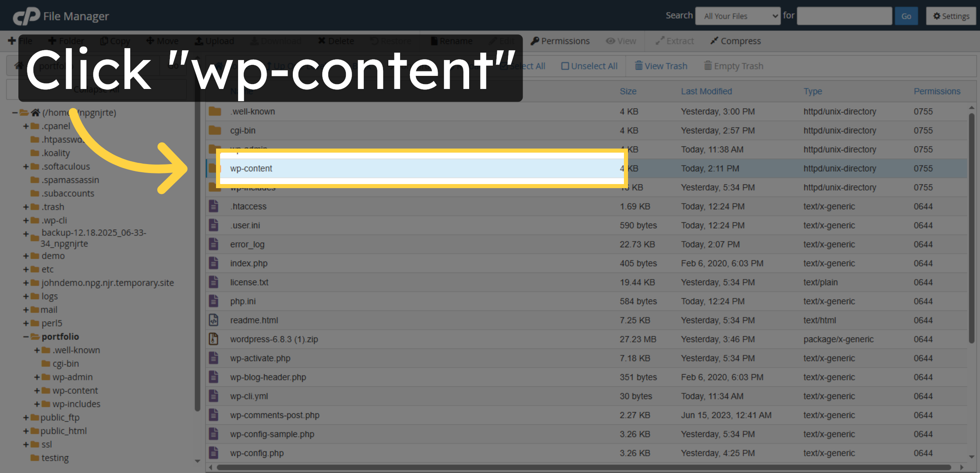Click the Extract icon

pyautogui.click(x=674, y=41)
